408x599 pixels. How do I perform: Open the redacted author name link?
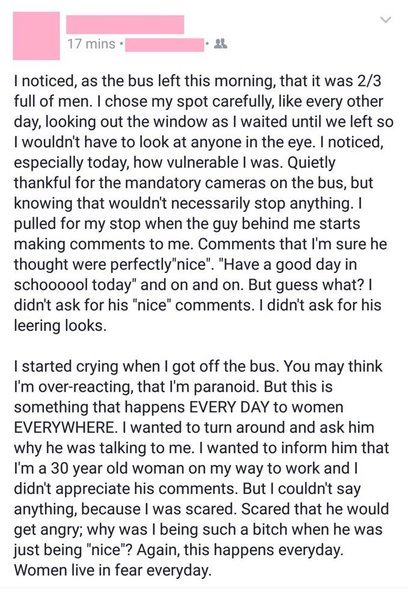125,24
